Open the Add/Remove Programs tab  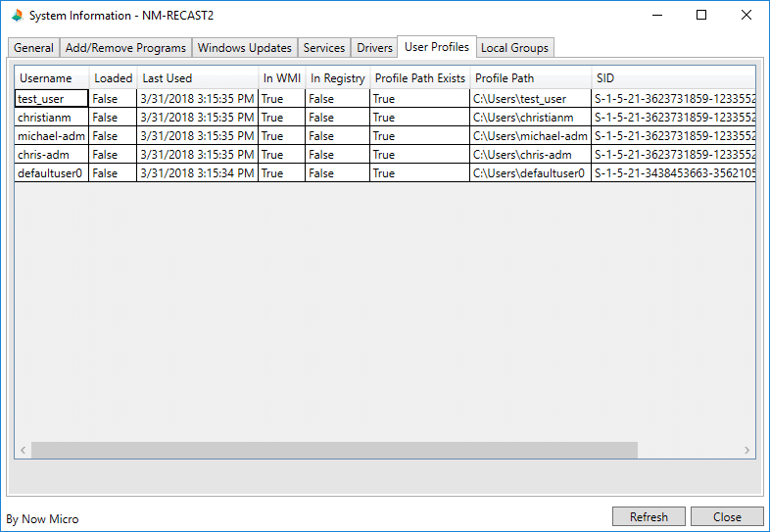tap(125, 48)
